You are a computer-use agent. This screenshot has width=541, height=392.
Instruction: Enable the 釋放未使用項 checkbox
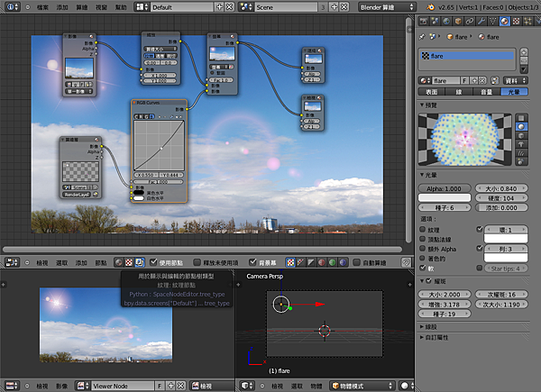click(197, 262)
